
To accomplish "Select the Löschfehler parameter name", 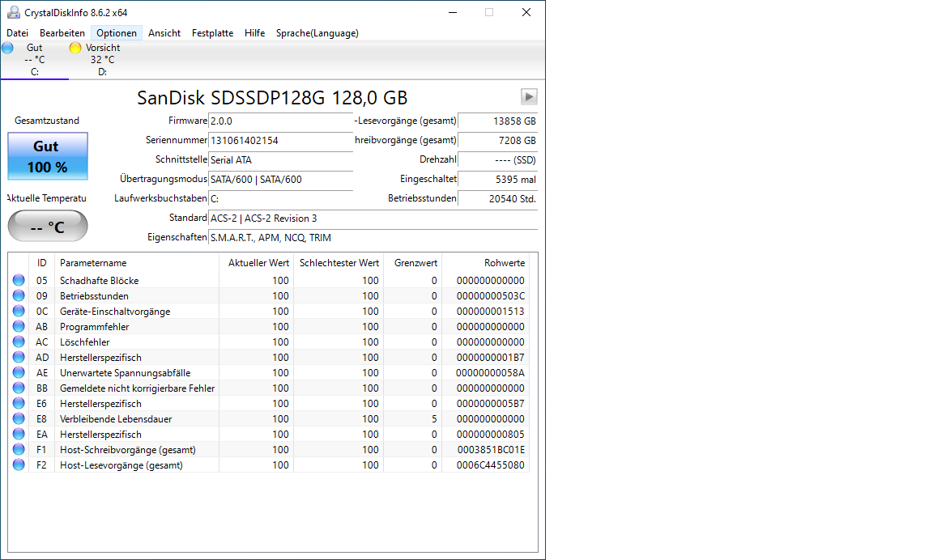I will (x=84, y=342).
